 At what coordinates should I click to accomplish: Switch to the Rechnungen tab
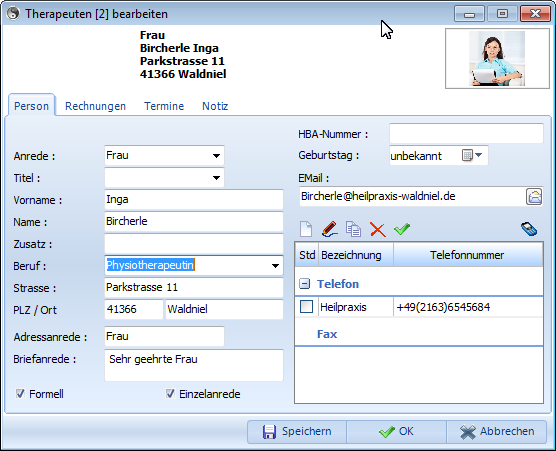pos(95,106)
